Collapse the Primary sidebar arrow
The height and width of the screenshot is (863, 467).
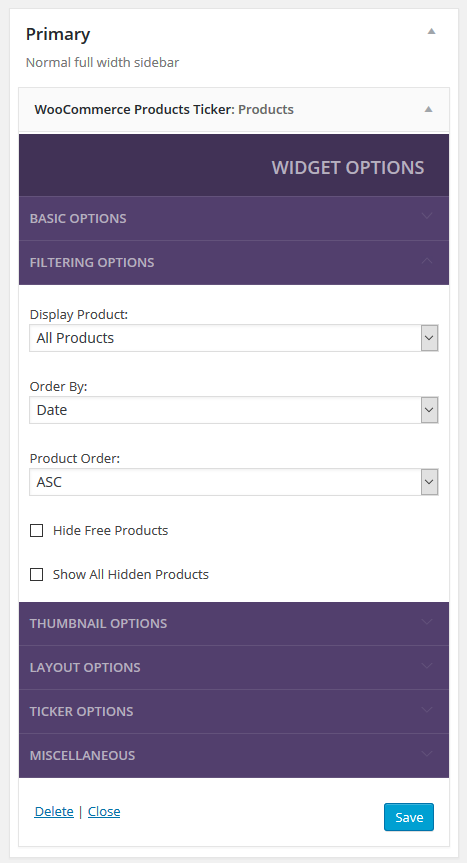(431, 31)
